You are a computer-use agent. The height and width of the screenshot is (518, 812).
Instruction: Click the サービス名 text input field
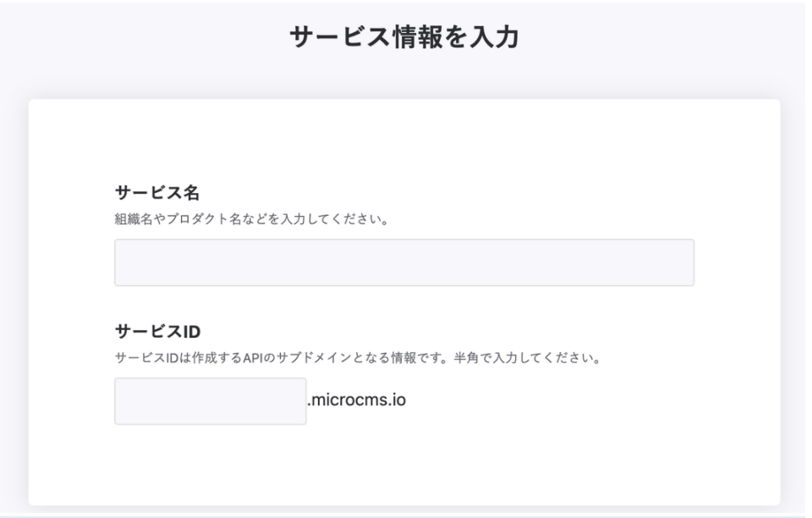point(404,262)
